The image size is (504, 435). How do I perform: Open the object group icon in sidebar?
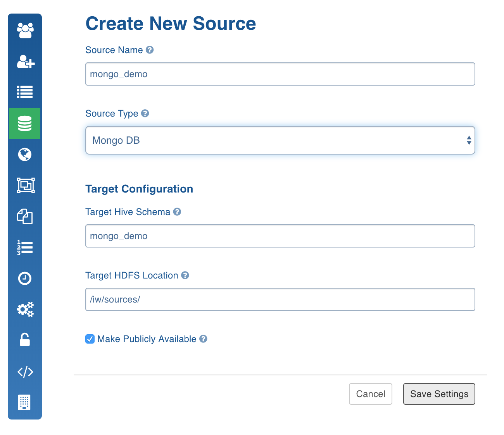(26, 186)
